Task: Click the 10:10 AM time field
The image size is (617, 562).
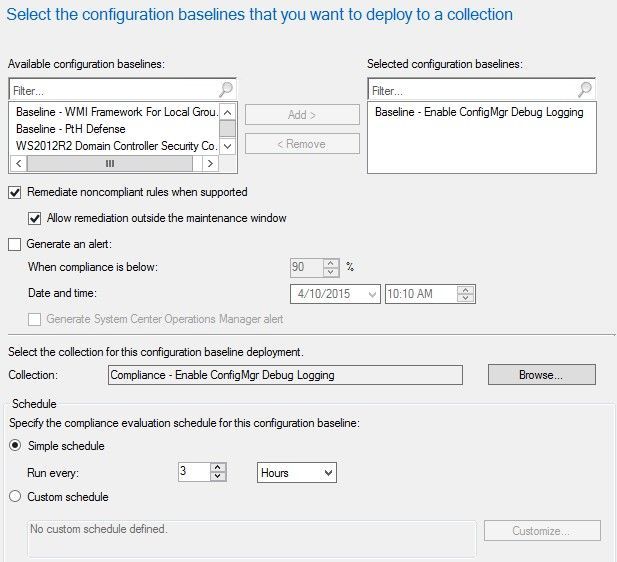Action: pyautogui.click(x=421, y=294)
